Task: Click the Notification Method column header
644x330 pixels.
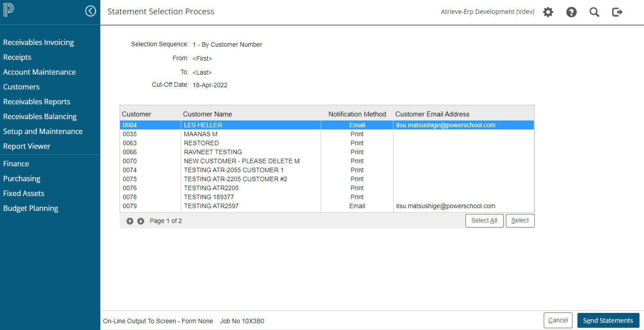Action: [357, 114]
